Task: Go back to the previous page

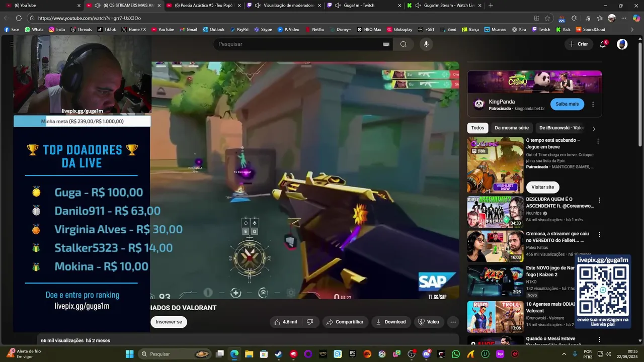Action: [x=7, y=18]
